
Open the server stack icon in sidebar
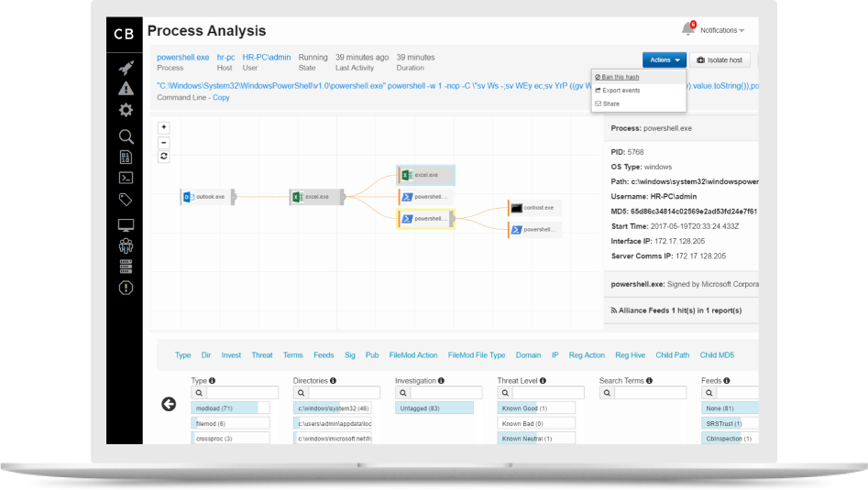pos(126,267)
